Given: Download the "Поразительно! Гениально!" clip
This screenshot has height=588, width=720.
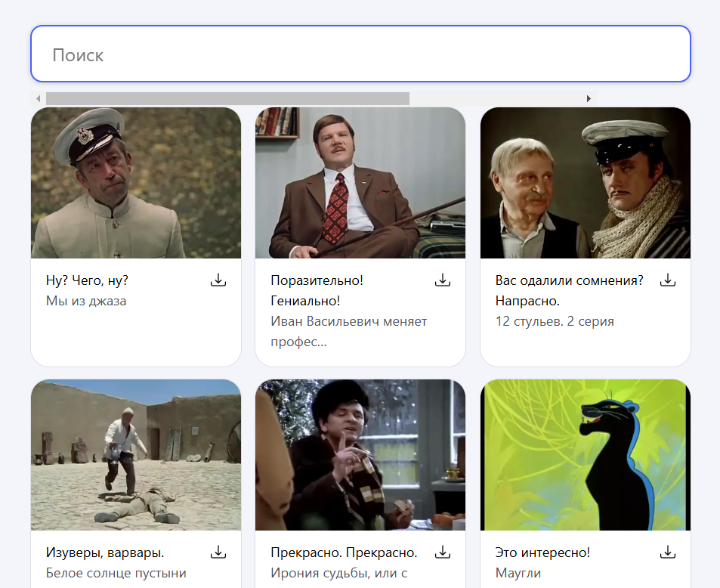Looking at the screenshot, I should pos(443,280).
